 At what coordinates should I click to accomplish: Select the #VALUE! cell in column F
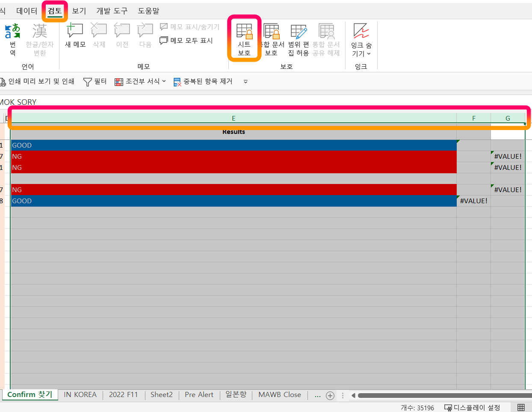point(473,201)
